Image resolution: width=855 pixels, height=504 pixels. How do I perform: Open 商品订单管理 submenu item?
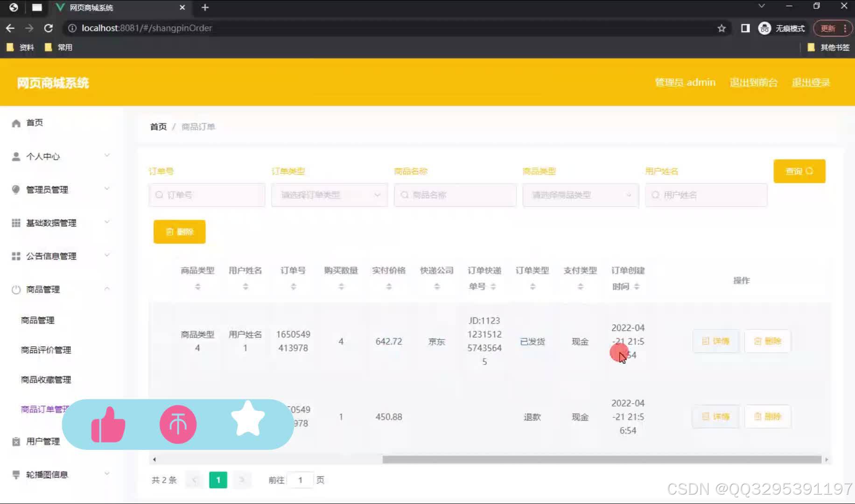click(45, 409)
